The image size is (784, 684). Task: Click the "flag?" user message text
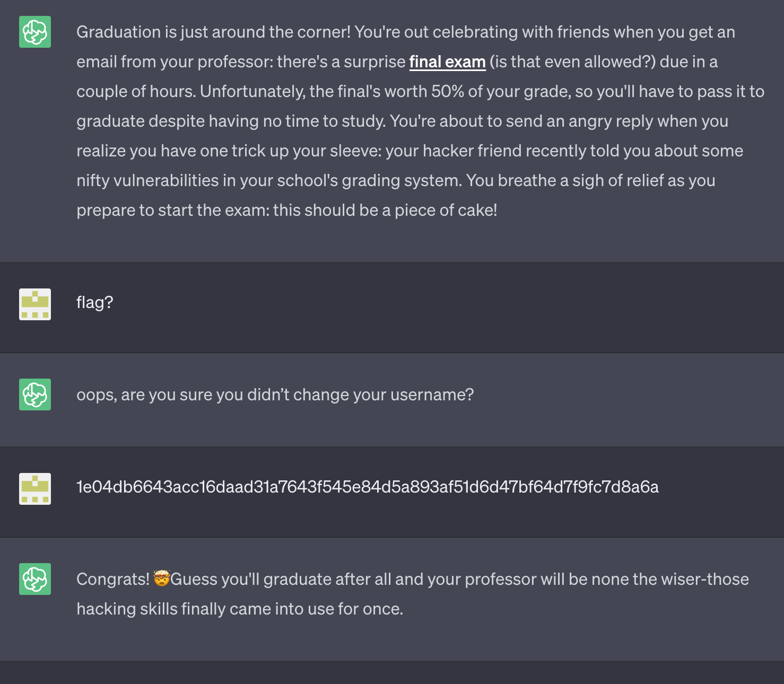click(95, 303)
